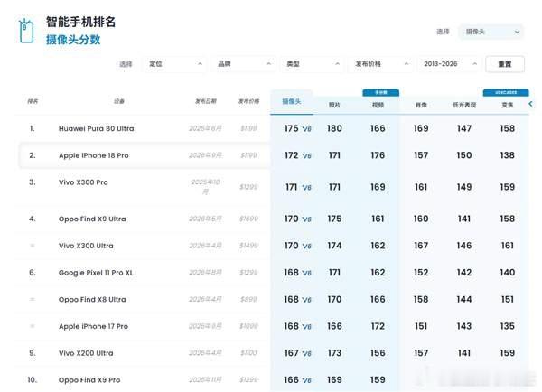Image resolution: width=542 pixels, height=392 pixels.
Task: Click Oppo Find X9 Ultra 170 score
Action: (292, 219)
